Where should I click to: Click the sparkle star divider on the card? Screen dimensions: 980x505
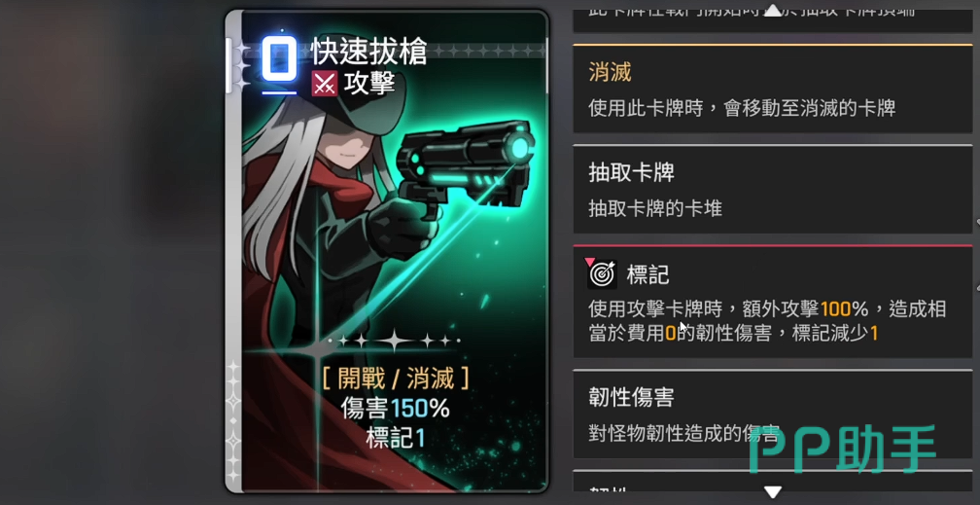tap(394, 342)
